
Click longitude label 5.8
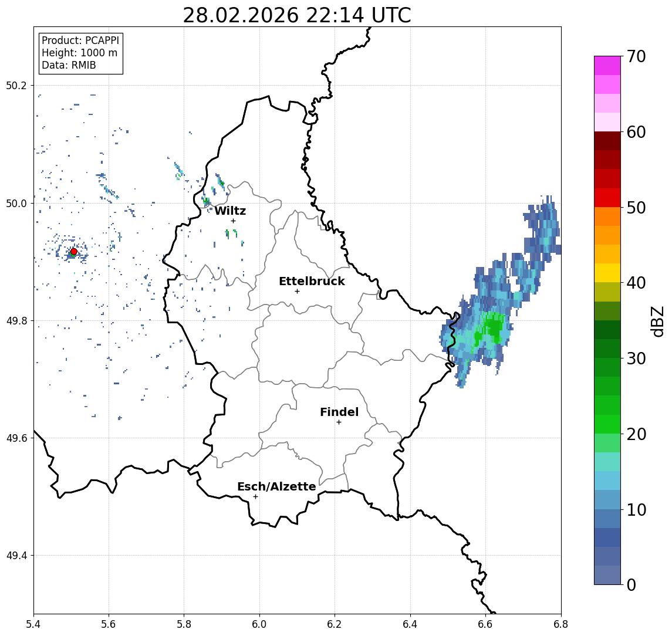click(x=184, y=624)
